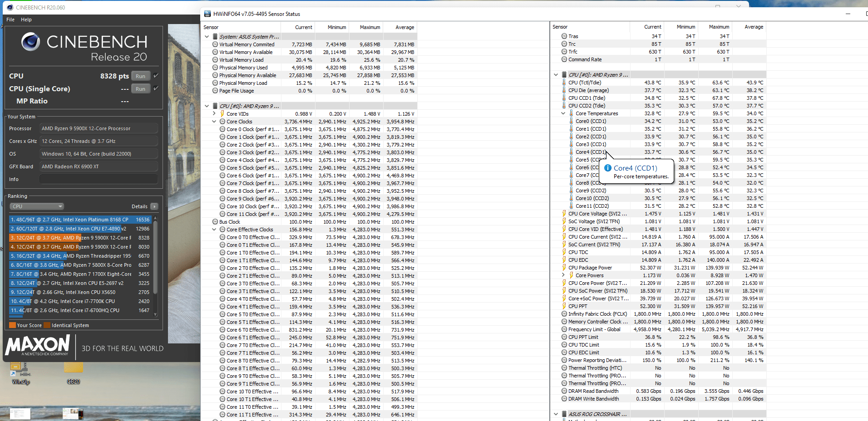The image size is (868, 421).
Task: Open the Cinebench Help menu
Action: [26, 20]
